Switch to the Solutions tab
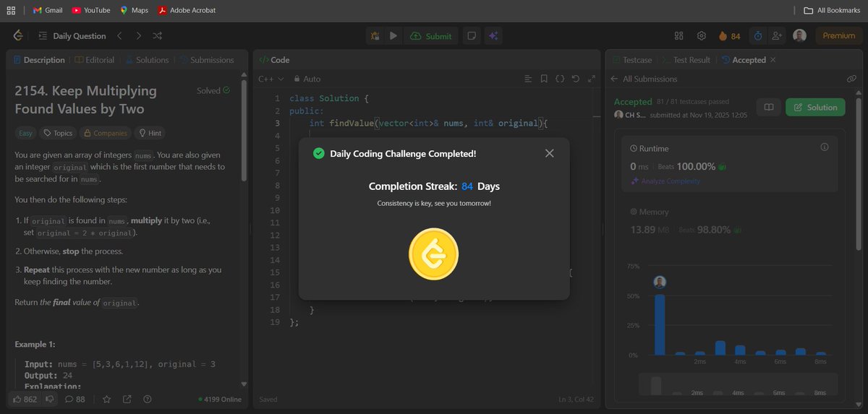This screenshot has width=868, height=414. click(x=147, y=60)
